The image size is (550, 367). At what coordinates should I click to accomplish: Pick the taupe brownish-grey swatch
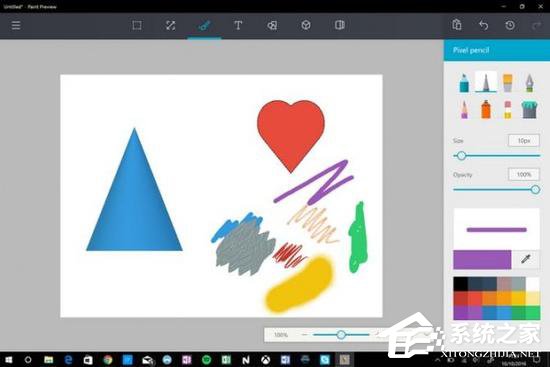pyautogui.click(x=504, y=284)
